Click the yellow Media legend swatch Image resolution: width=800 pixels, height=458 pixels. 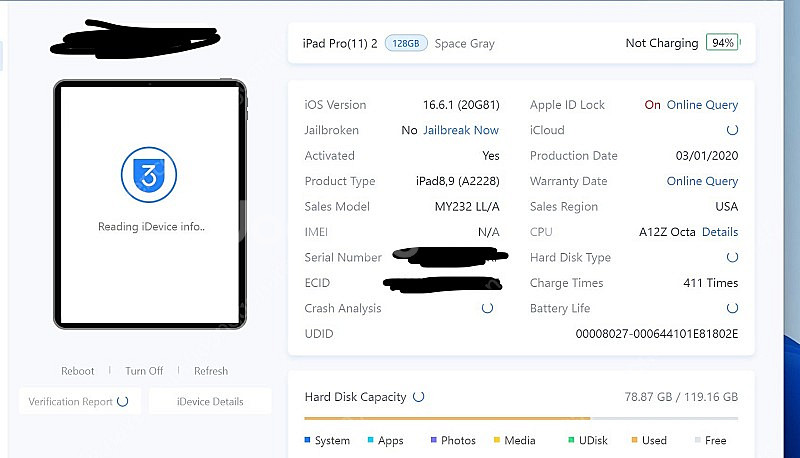[496, 440]
